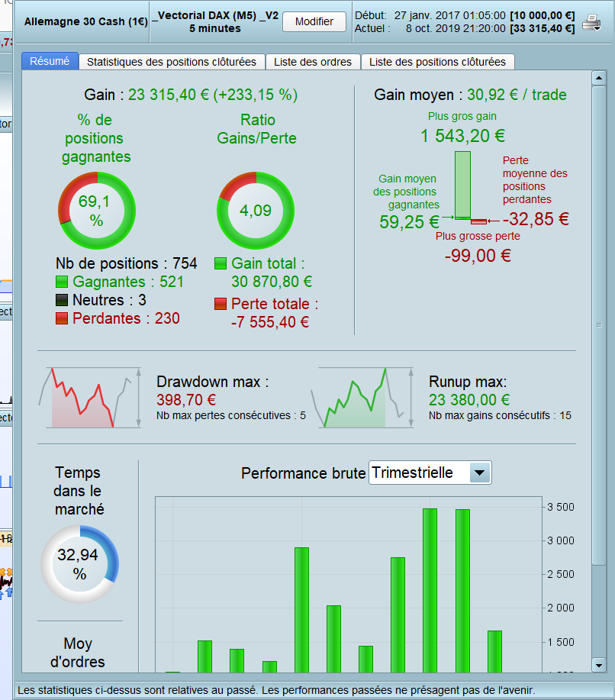Click the 'Gagnantes : 521' entry
The width and height of the screenshot is (615, 700).
point(128,282)
